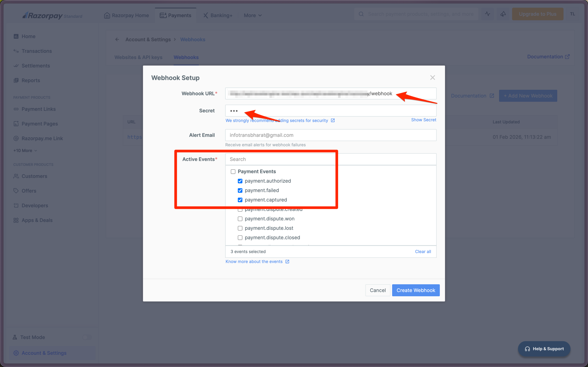Click the Active Events search field
The width and height of the screenshot is (588, 367).
pos(331,159)
